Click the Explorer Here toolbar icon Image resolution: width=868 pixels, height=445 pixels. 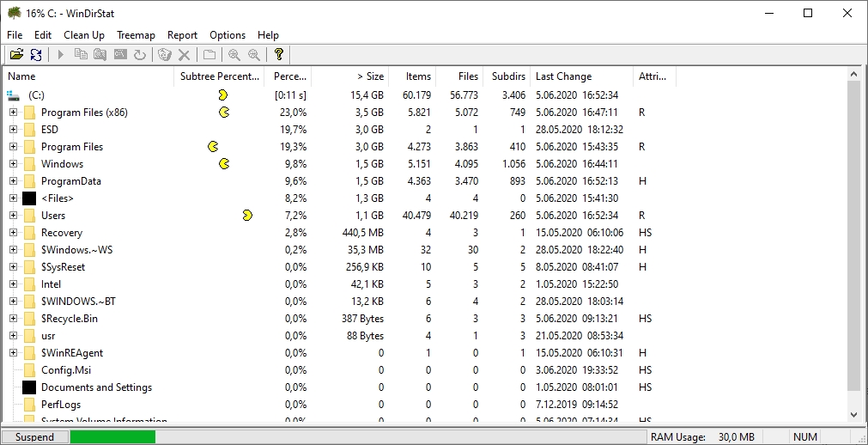tap(100, 54)
